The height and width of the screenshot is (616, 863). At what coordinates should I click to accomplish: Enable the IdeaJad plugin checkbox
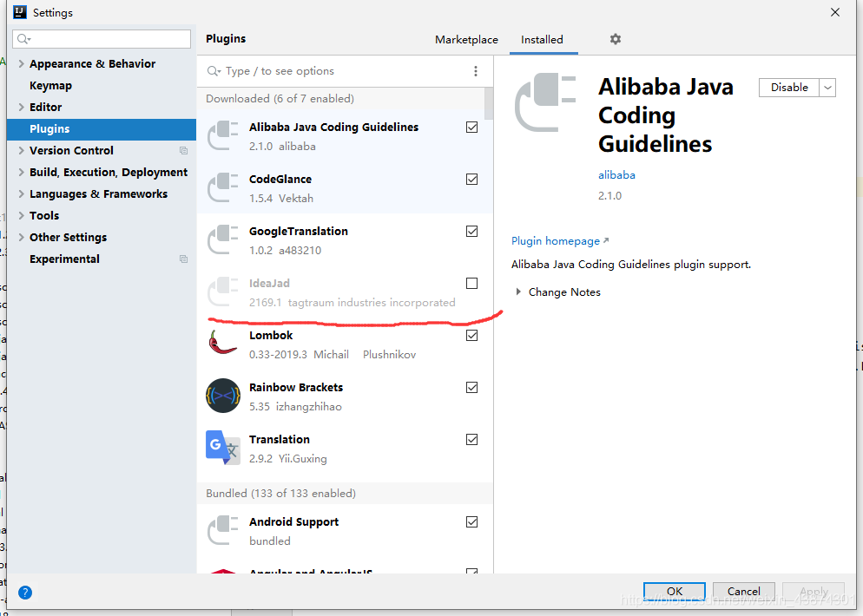tap(471, 283)
